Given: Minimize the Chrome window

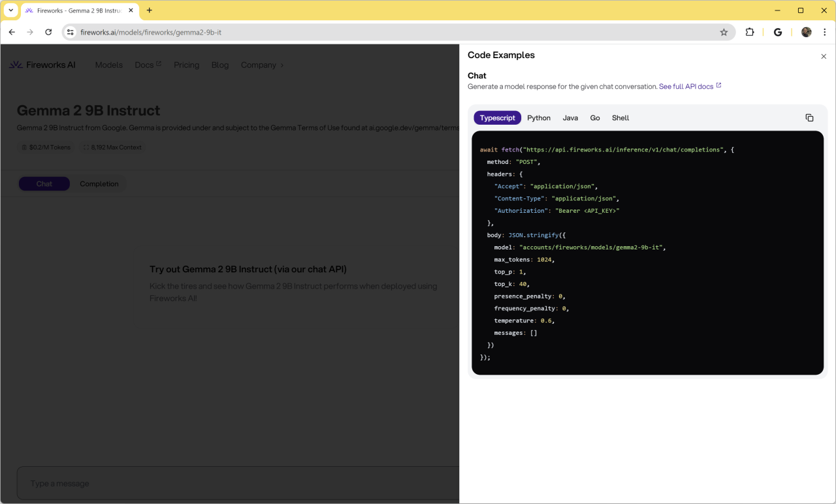Looking at the screenshot, I should coord(778,10).
